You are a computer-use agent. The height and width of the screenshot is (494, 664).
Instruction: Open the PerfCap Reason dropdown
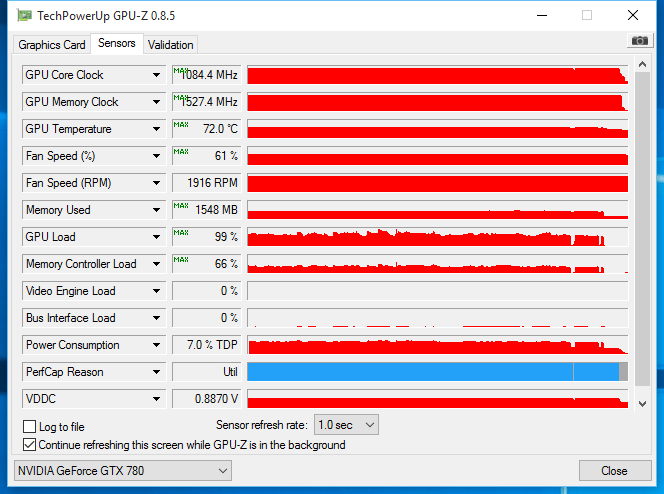[156, 372]
